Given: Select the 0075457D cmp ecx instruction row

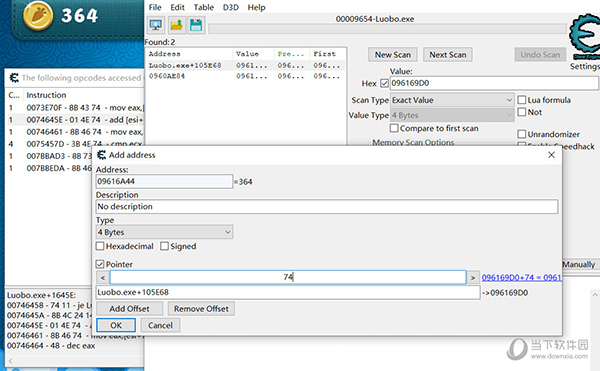Looking at the screenshot, I should point(75,144).
